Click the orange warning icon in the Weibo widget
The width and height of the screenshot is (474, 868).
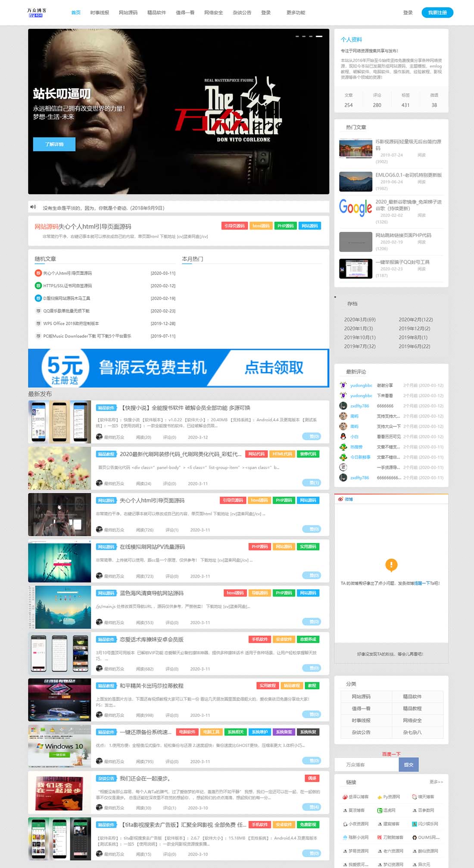pyautogui.click(x=391, y=564)
